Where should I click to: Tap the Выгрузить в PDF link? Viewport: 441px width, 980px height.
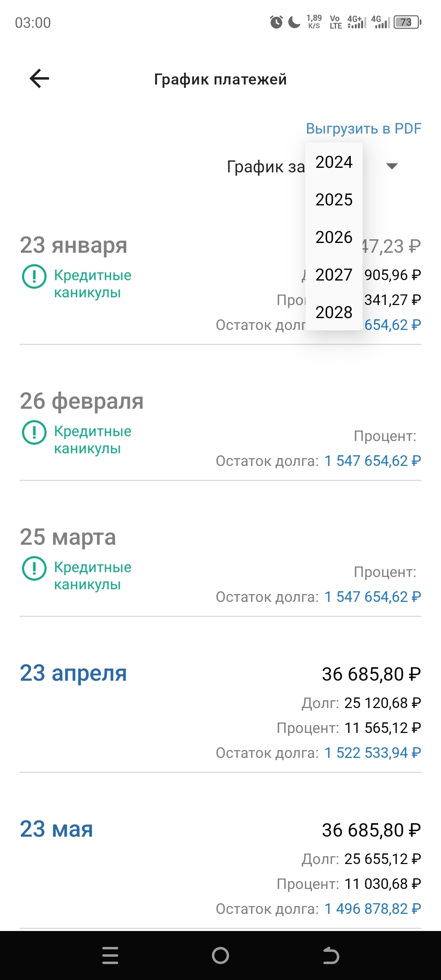pyautogui.click(x=363, y=129)
